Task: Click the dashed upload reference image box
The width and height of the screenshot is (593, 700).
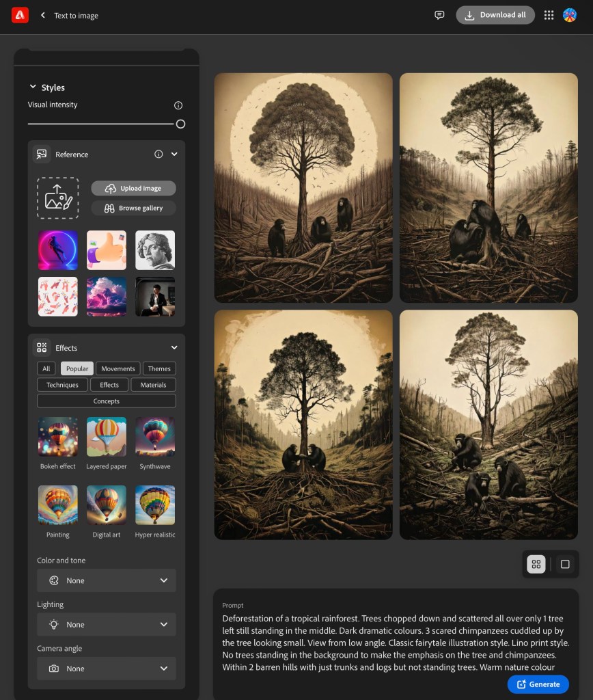Action: click(x=58, y=198)
